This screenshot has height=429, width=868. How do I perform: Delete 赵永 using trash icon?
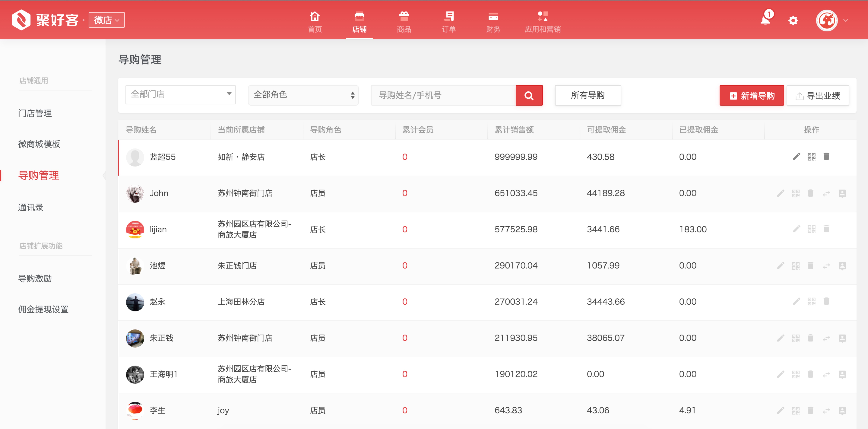826,301
